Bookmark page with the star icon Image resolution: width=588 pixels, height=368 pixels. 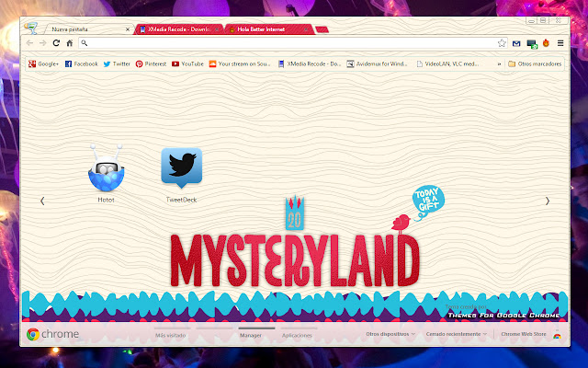coord(502,43)
